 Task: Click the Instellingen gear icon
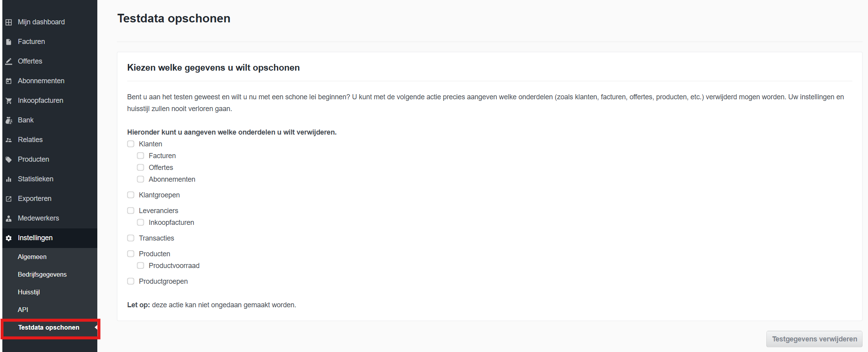coord(9,238)
